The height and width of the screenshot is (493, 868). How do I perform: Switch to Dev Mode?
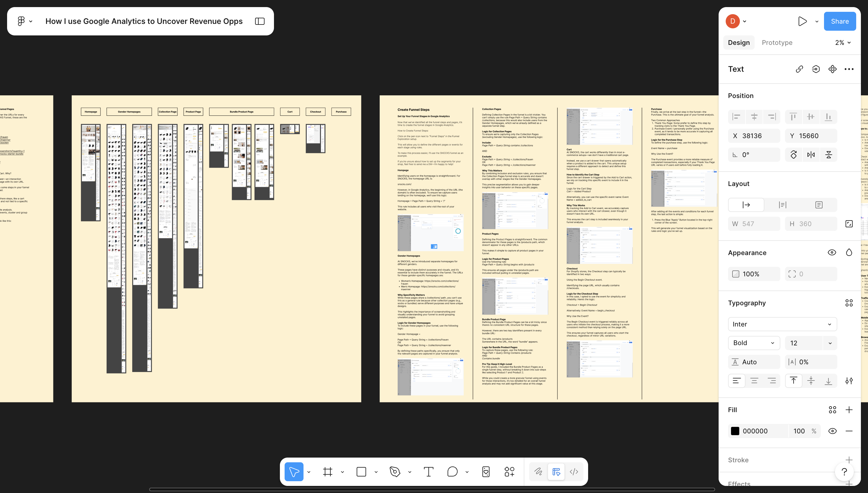tap(574, 472)
